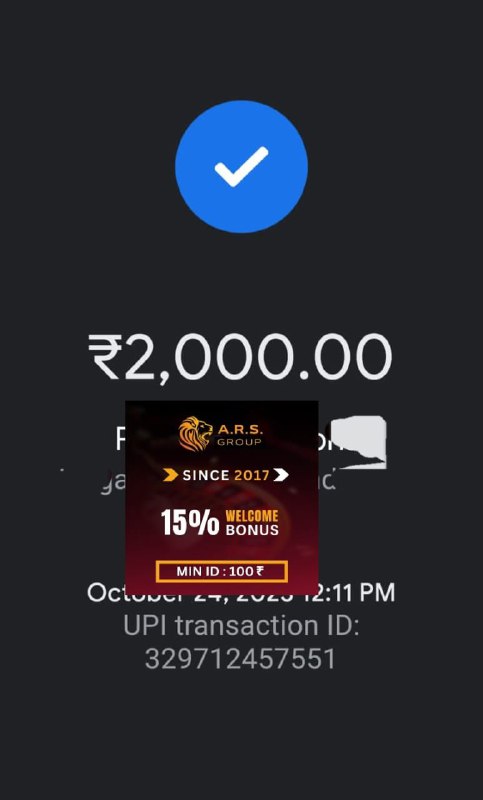
Task: Click the white redaction patch
Action: (358, 442)
